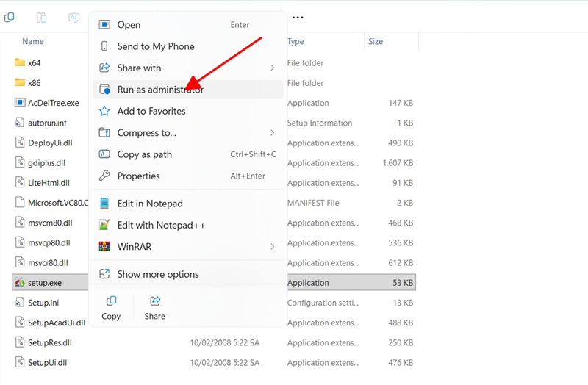This screenshot has width=588, height=385.
Task: Select the Microsoft.VC80 manifest file name
Action: 58,203
